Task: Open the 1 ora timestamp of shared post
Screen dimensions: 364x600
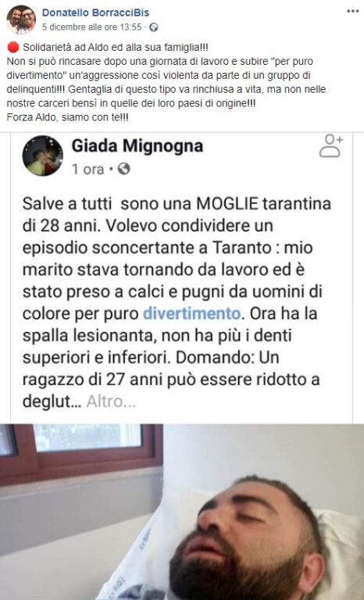Action: tap(88, 169)
